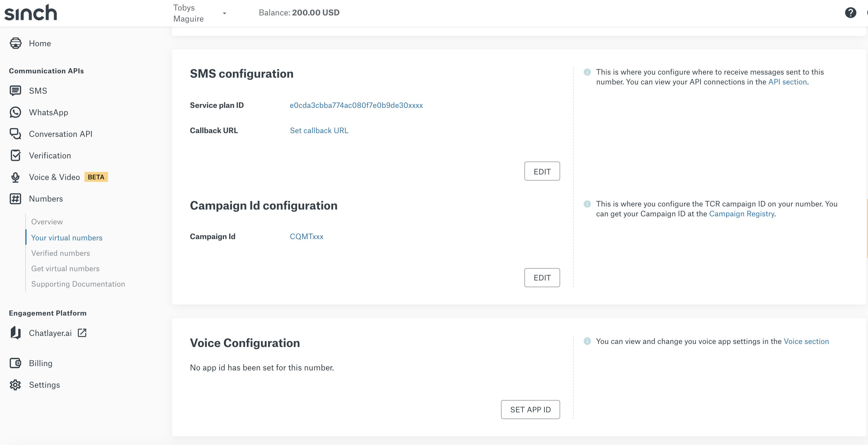This screenshot has width=868, height=445.
Task: Open the Settings menu item
Action: 44,385
